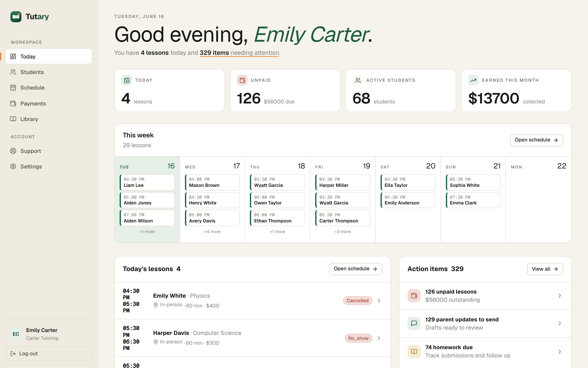Open the Unpaid 126 summary card
Viewport: 588px width, 368px height.
285,90
